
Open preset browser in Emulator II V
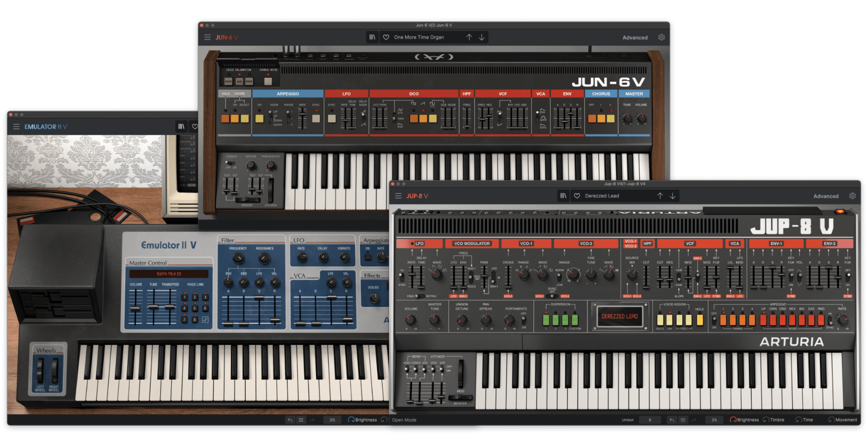coord(181,126)
